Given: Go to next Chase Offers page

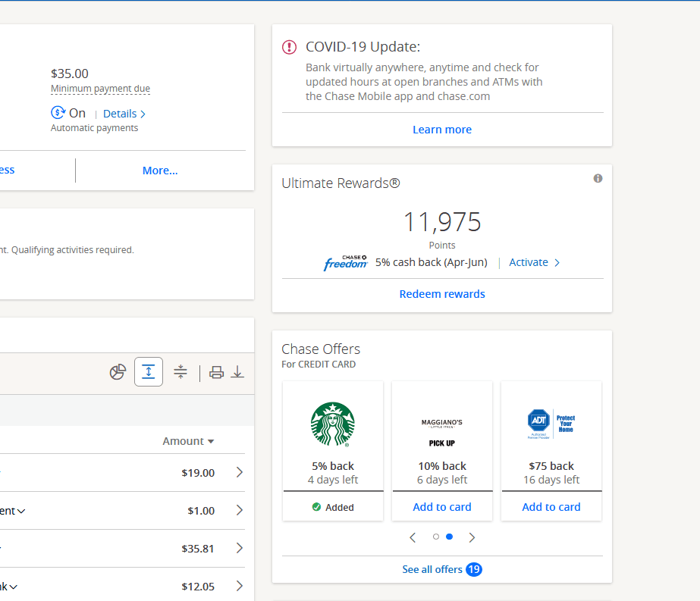Looking at the screenshot, I should (472, 537).
